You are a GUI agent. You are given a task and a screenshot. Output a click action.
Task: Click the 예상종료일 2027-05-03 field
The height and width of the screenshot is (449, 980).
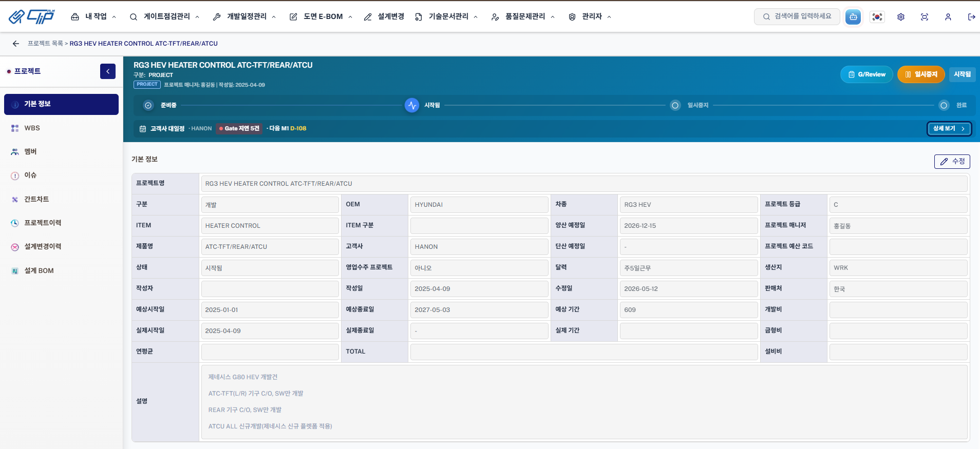click(479, 310)
